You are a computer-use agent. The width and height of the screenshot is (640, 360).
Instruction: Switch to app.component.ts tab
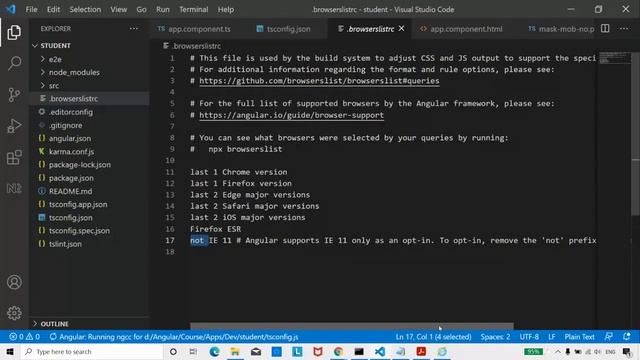(x=199, y=29)
